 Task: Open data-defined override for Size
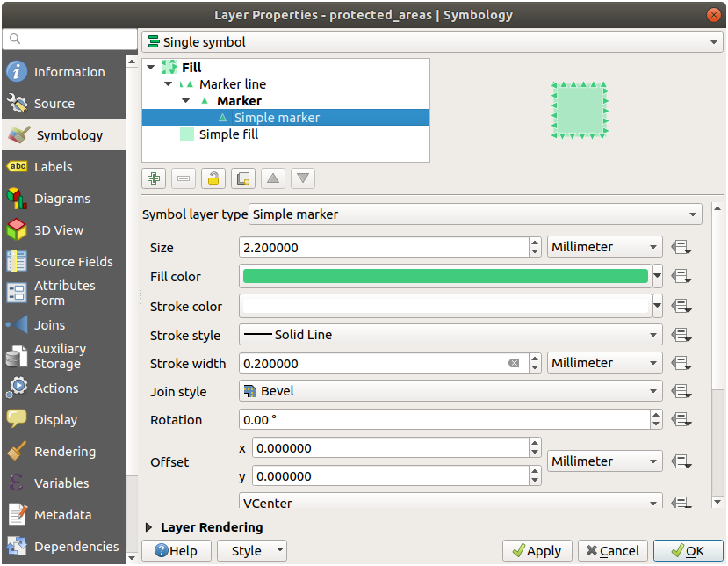pyautogui.click(x=681, y=247)
